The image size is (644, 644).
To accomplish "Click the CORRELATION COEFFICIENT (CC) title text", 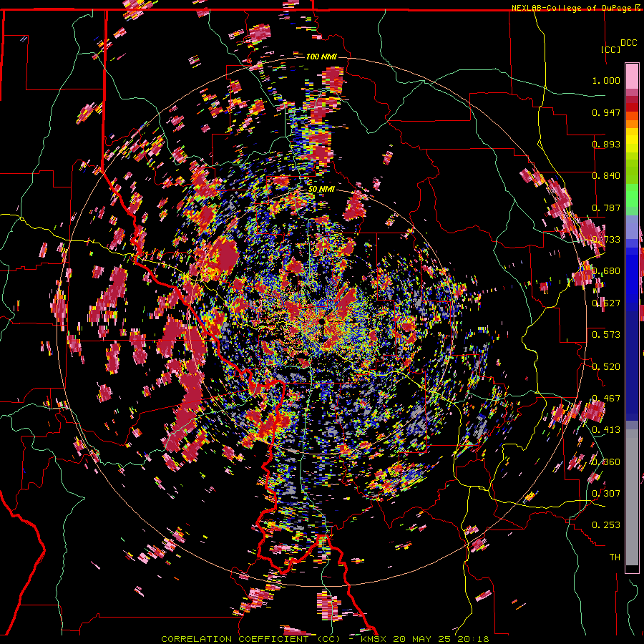I will [x=251, y=639].
